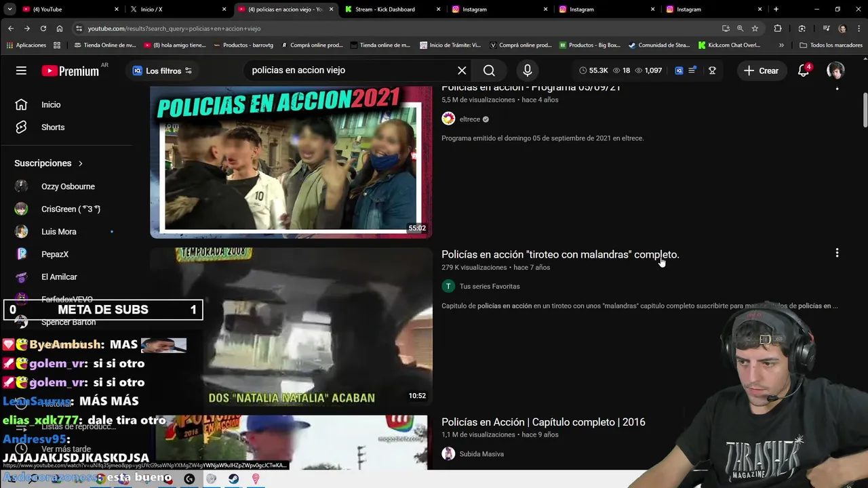Go to the YouTube Premium logo home
868x488 pixels.
71,70
